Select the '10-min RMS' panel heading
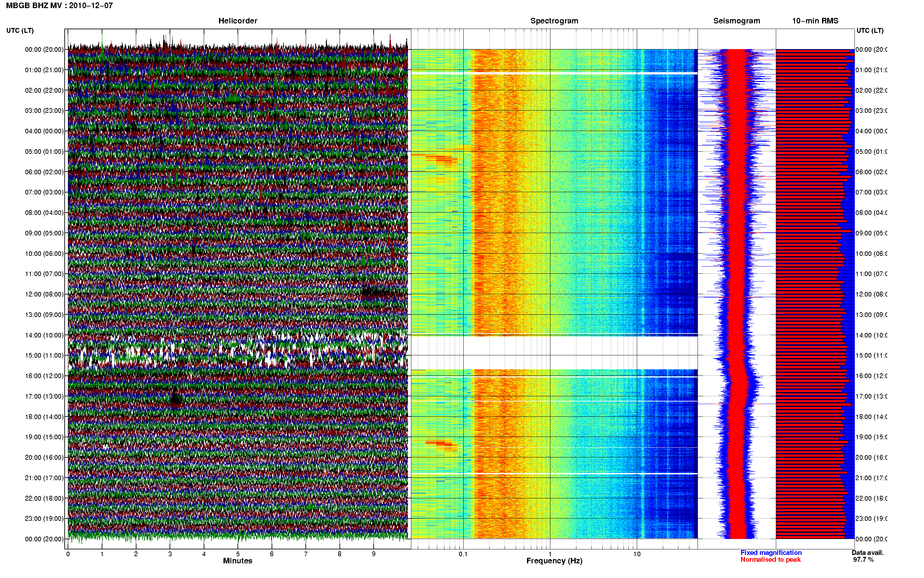The height and width of the screenshot is (578, 924). pos(815,21)
